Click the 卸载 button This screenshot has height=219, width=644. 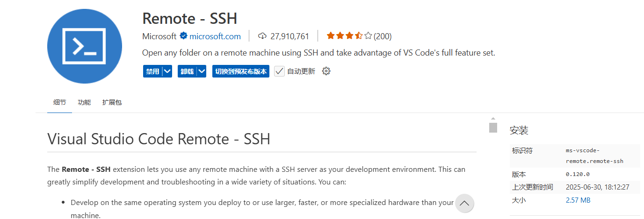(x=187, y=71)
